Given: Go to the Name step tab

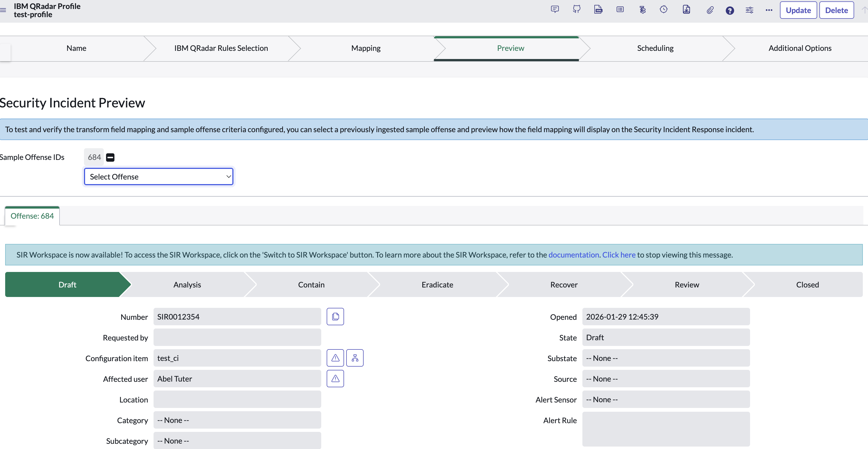Looking at the screenshot, I should tap(76, 48).
